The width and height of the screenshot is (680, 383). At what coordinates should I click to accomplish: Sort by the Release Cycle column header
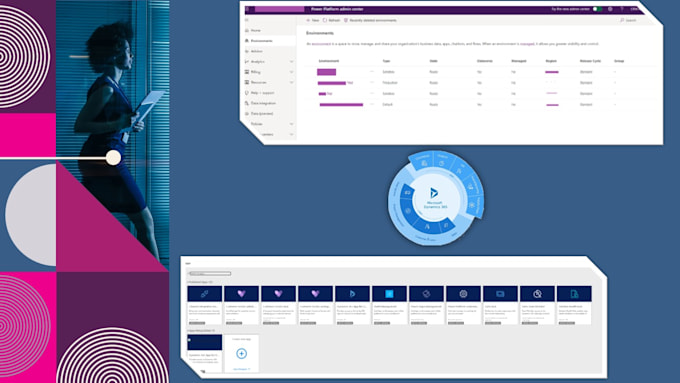[590, 61]
